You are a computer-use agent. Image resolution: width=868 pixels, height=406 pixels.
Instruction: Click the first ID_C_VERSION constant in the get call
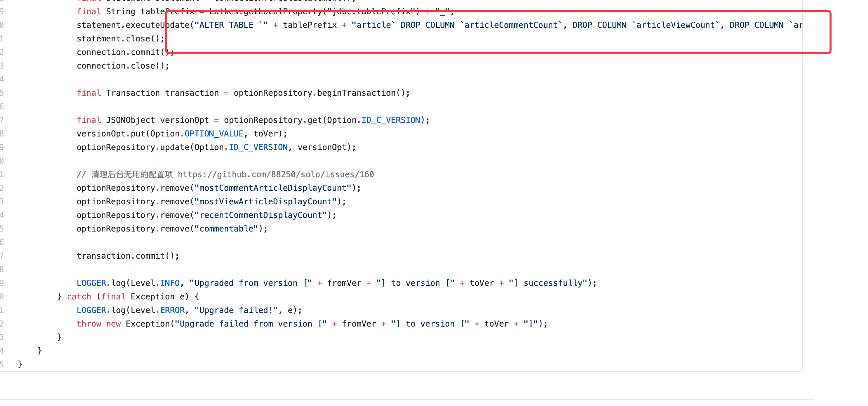click(390, 120)
